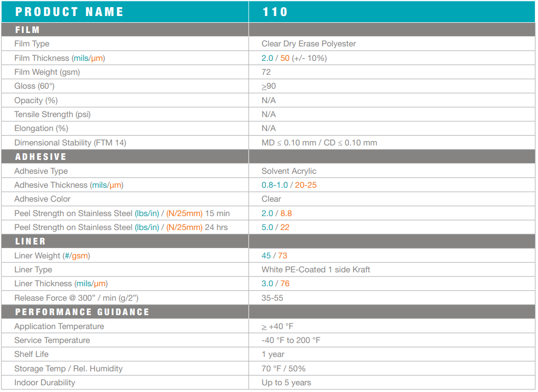Viewport: 538px width, 392px height.
Task: Click the Service Temperature label
Action: click(x=52, y=340)
